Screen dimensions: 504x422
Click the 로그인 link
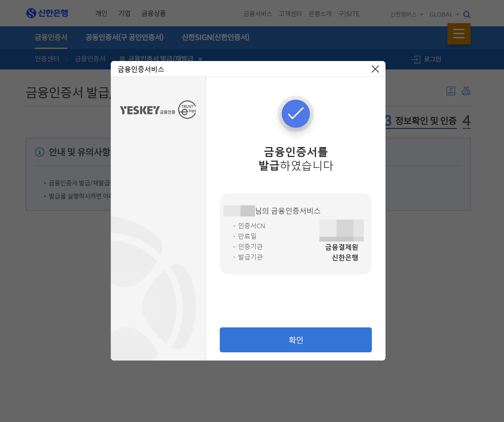click(432, 59)
